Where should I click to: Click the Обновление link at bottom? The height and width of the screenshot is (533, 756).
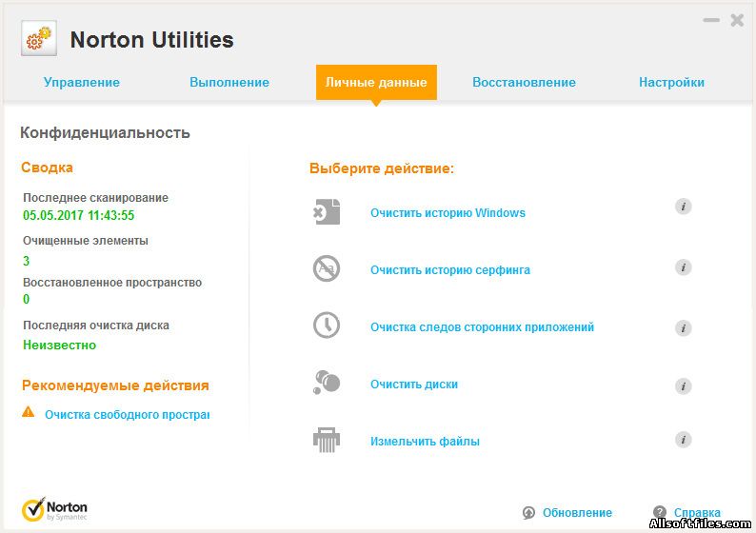click(x=577, y=513)
